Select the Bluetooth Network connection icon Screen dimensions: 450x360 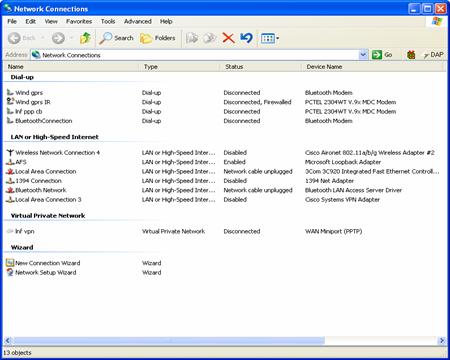point(10,190)
